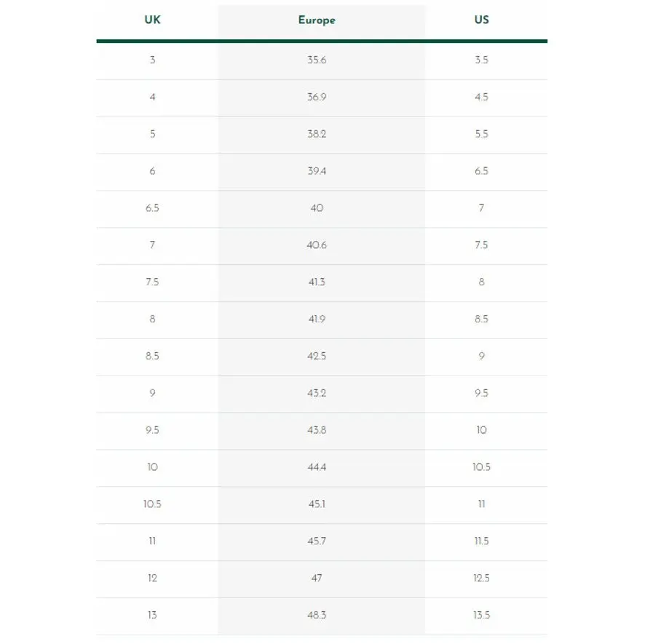Select UK size 3 cell

coord(152,60)
